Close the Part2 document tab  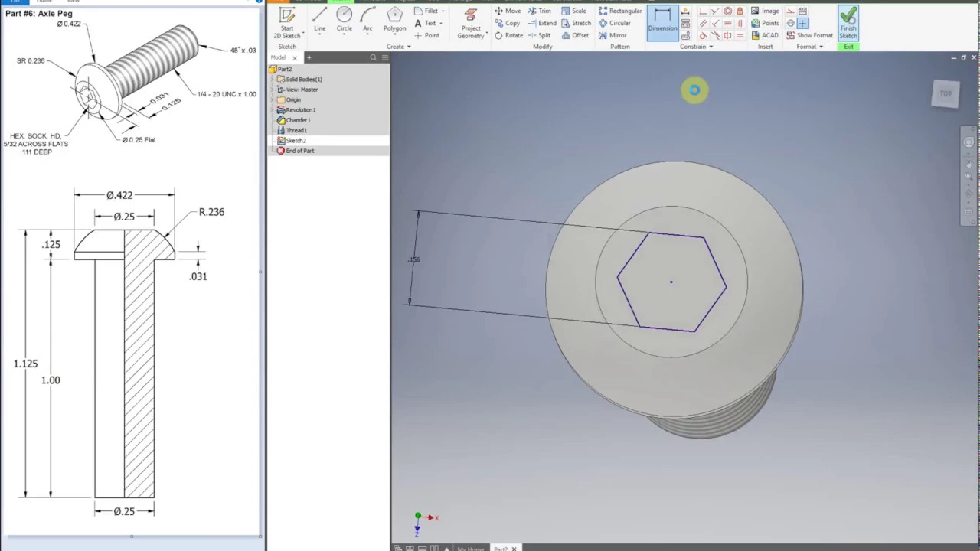coord(514,549)
